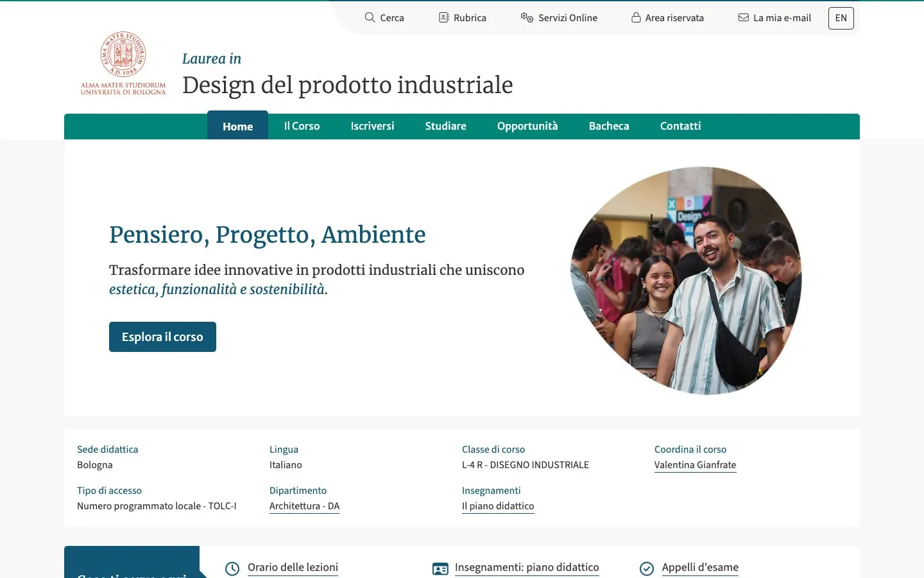Click the Bologna value under Sede didattica
Image resolution: width=924 pixels, height=578 pixels.
[95, 465]
